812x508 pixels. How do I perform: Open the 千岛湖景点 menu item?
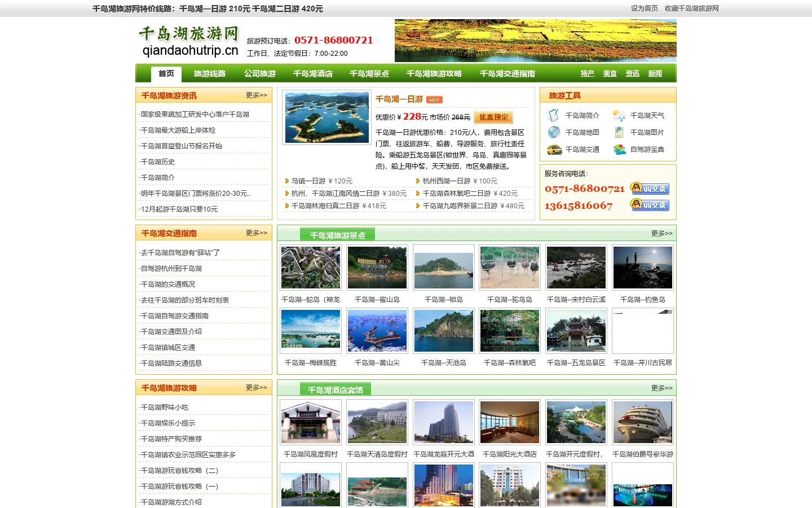click(x=369, y=74)
